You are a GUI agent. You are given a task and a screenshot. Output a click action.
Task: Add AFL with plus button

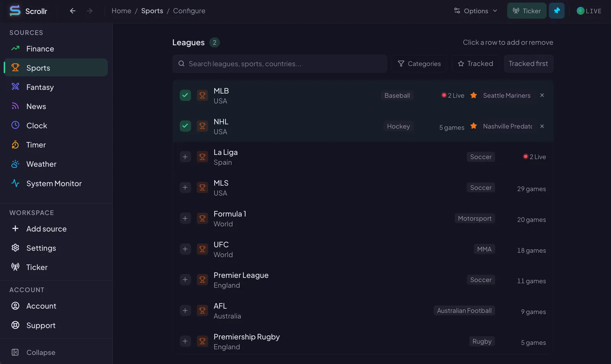click(185, 311)
